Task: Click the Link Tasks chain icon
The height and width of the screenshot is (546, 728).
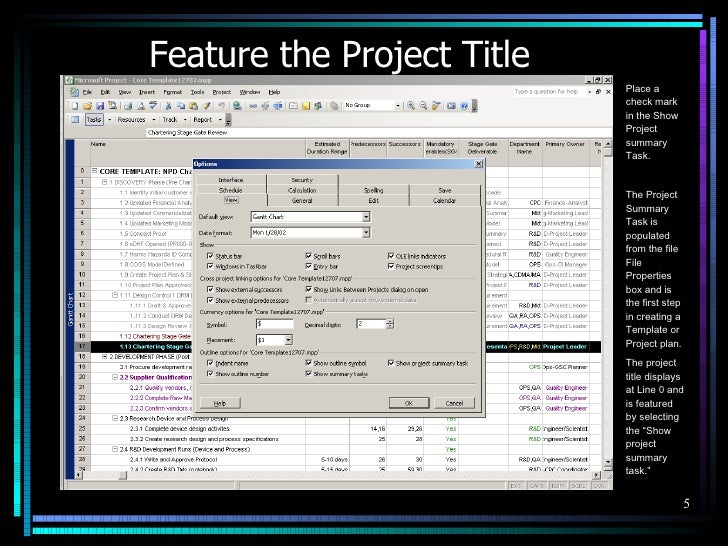Action: pos(253,106)
